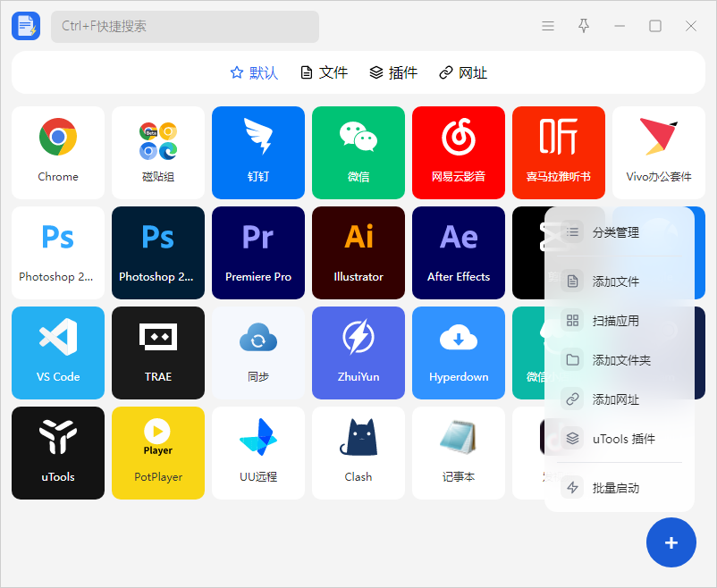The height and width of the screenshot is (588, 717).
Task: Focus the Ctrl+F快捷搜索 search field
Action: [x=185, y=27]
